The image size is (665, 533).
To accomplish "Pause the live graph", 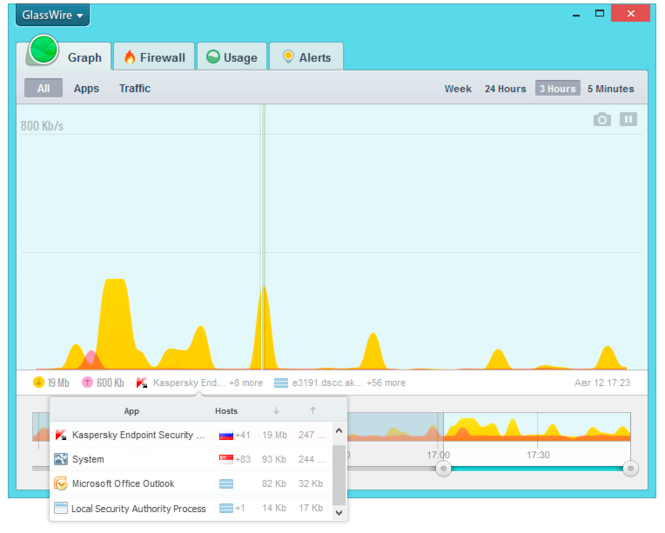I will 628,119.
